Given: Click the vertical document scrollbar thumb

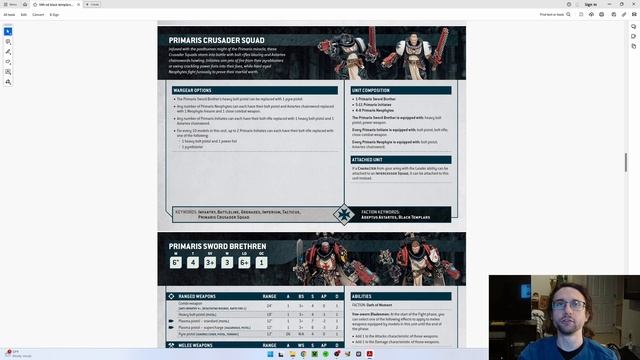Looking at the screenshot, I should (626, 162).
